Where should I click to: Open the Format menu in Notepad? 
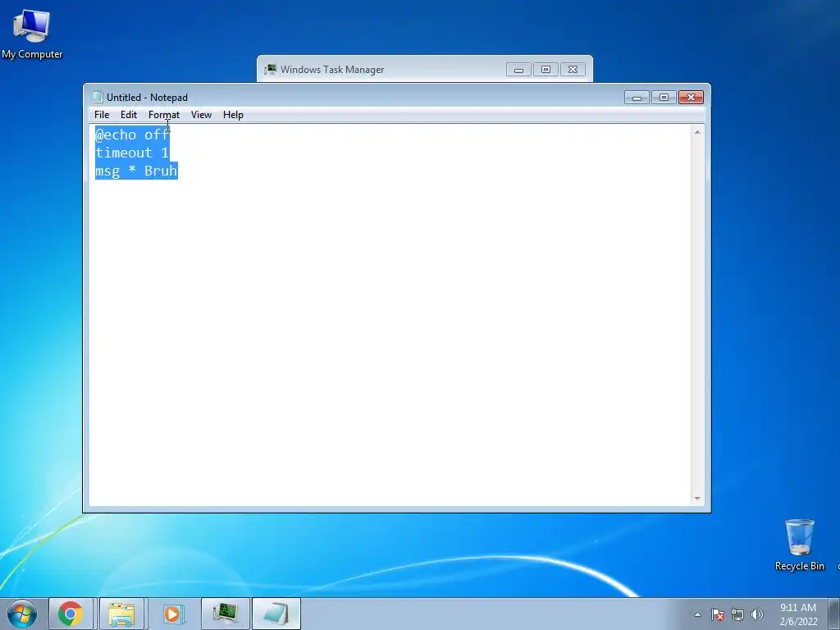pyautogui.click(x=164, y=115)
